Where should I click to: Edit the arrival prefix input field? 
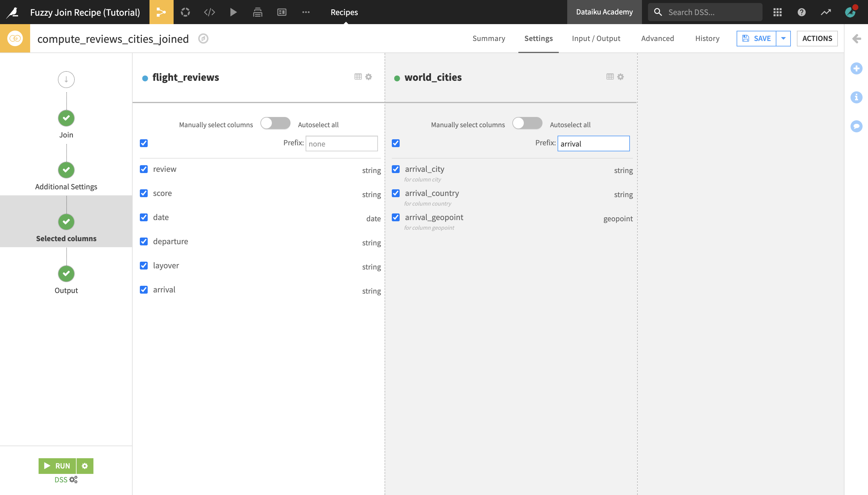pos(593,143)
